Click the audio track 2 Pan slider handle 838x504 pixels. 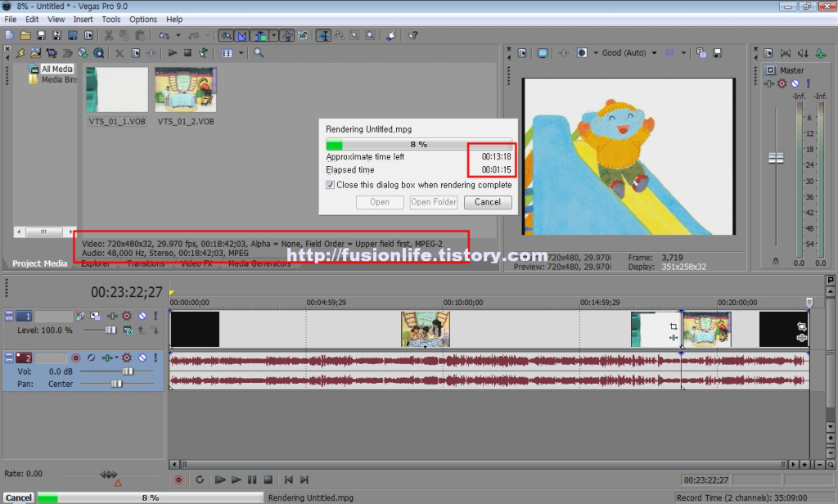116,385
